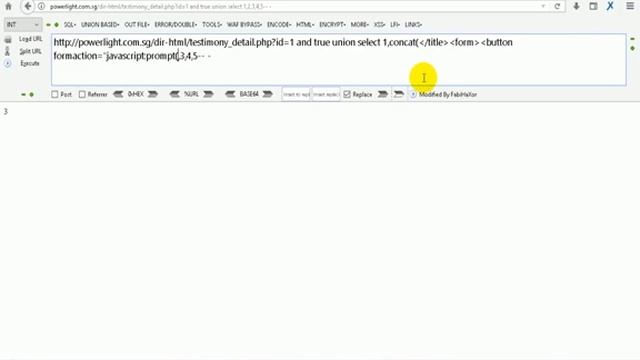Open the XSS menu in HackBar
The image size is (640, 360).
pyautogui.click(x=379, y=24)
